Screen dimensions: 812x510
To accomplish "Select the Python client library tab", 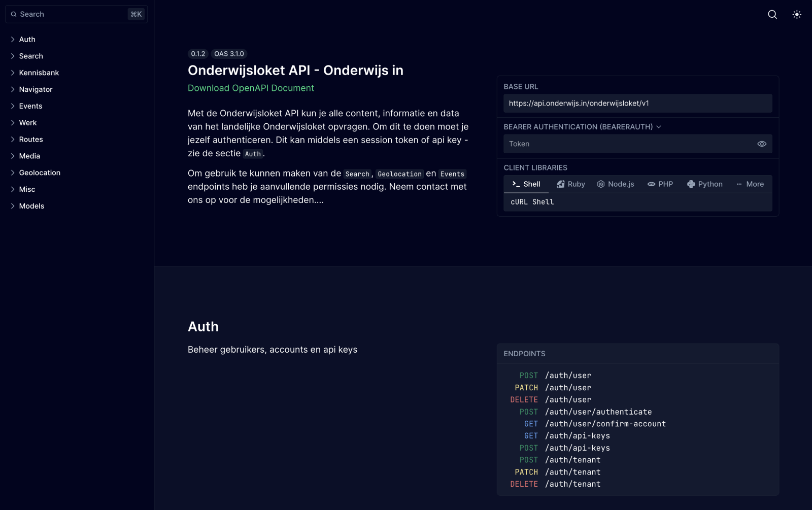I will (x=705, y=184).
